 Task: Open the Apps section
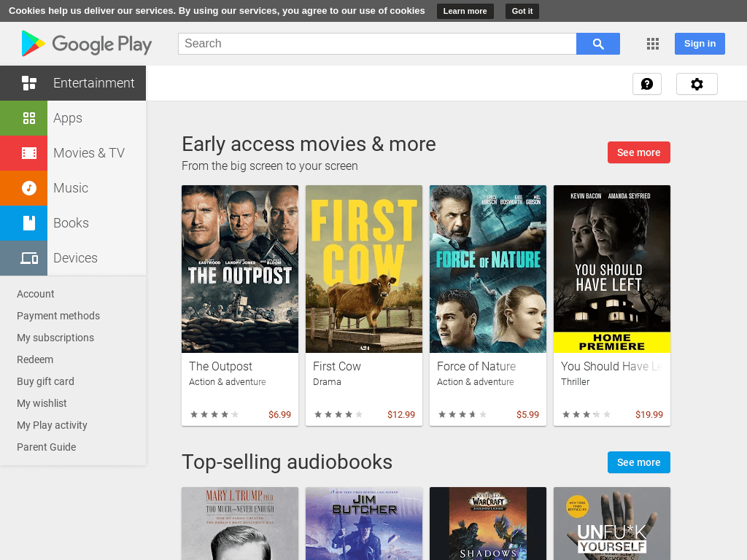click(x=68, y=118)
